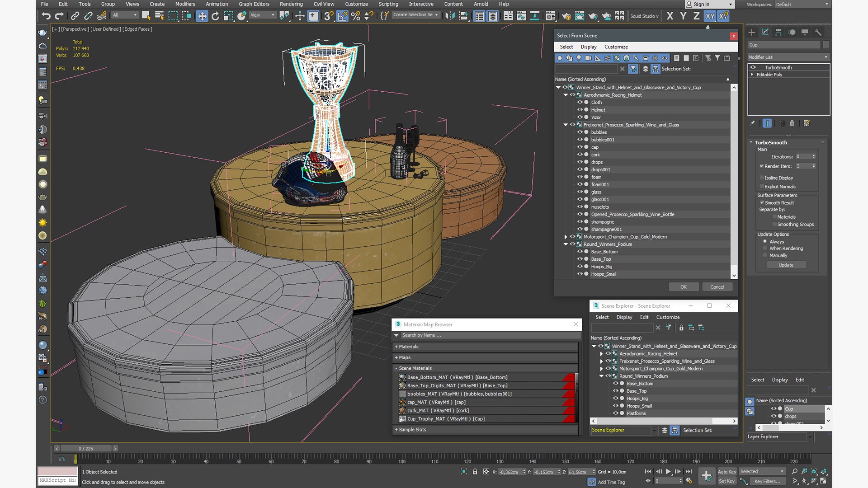Uncheck the Render Iters checkbox
This screenshot has width=868, height=488.
[x=762, y=166]
